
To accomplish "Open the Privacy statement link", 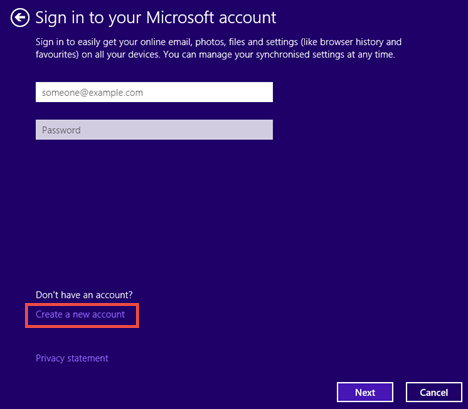I will (72, 358).
